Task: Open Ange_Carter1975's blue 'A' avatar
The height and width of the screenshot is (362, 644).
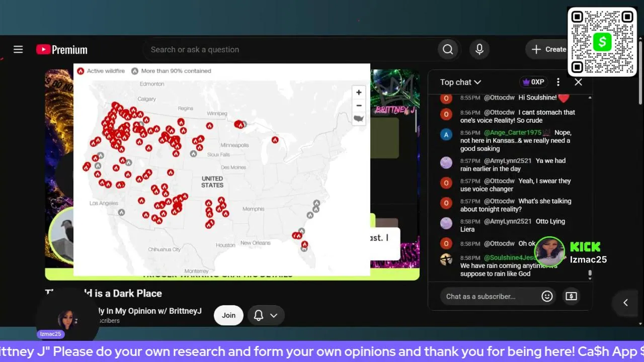Action: click(446, 134)
